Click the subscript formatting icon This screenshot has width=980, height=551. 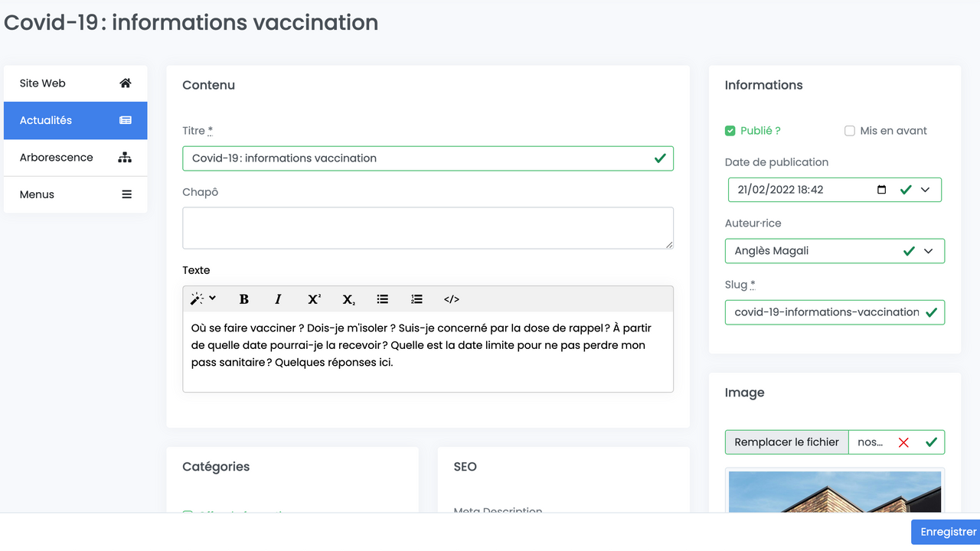point(348,299)
